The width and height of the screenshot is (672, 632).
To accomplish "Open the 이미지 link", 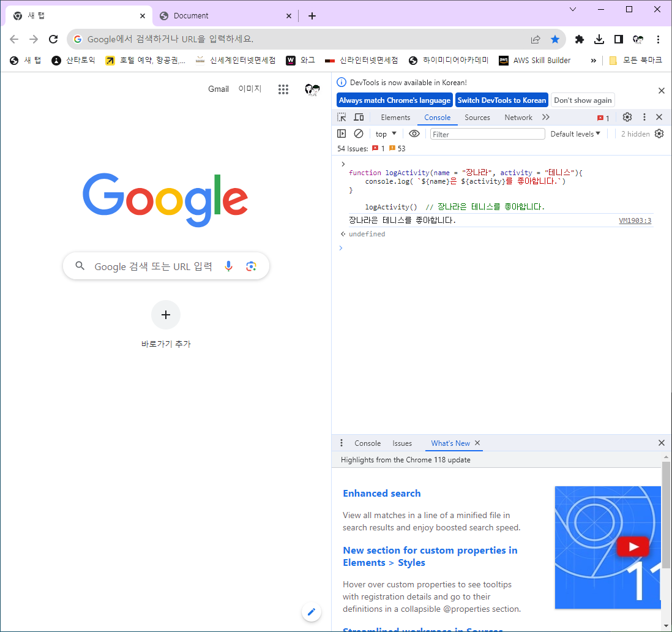I will (x=250, y=89).
